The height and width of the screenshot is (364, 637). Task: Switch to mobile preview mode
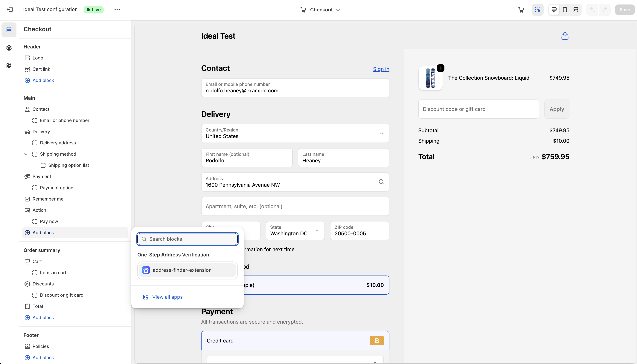(x=565, y=10)
